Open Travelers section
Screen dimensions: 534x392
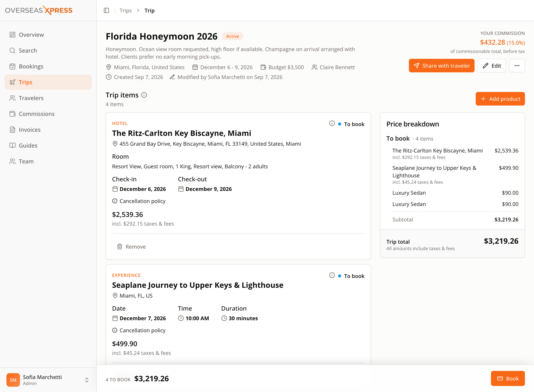[48, 98]
